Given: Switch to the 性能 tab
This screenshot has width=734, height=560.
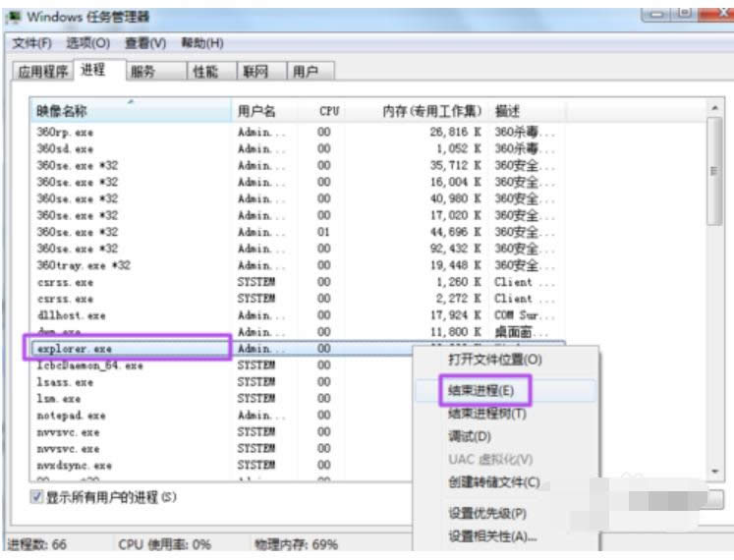Looking at the screenshot, I should tap(205, 72).
